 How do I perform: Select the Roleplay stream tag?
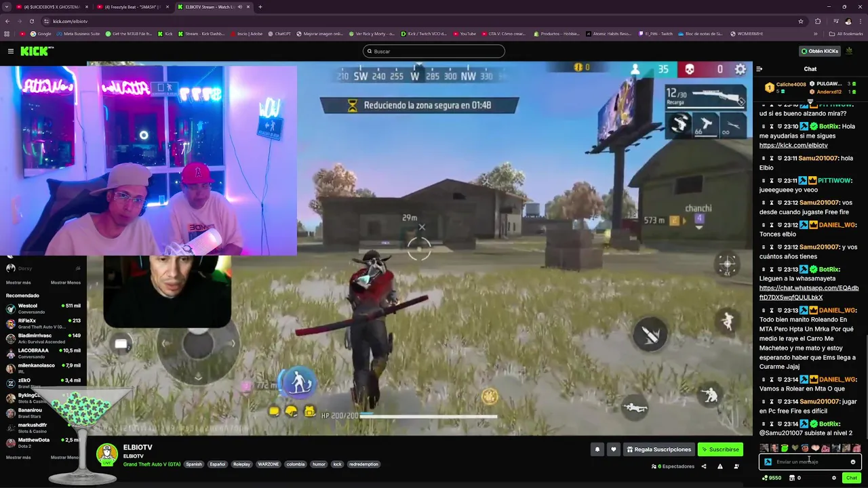tap(241, 464)
